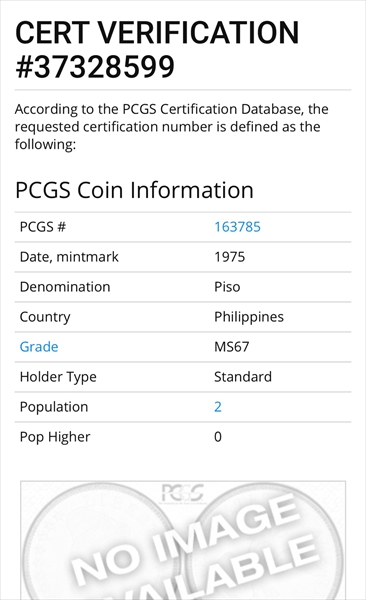The width and height of the screenshot is (366, 600).
Task: Click the Country row label
Action: point(45,317)
